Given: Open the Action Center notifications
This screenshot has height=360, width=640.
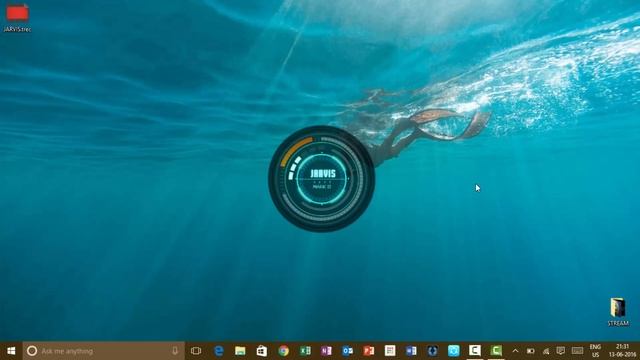Looking at the screenshot, I should 561,351.
